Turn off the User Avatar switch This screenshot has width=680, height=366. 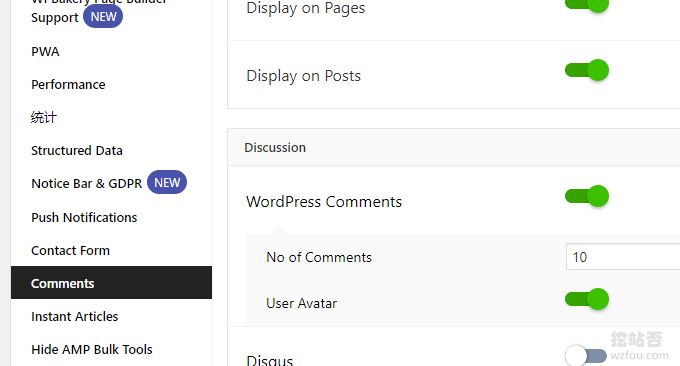(x=587, y=299)
